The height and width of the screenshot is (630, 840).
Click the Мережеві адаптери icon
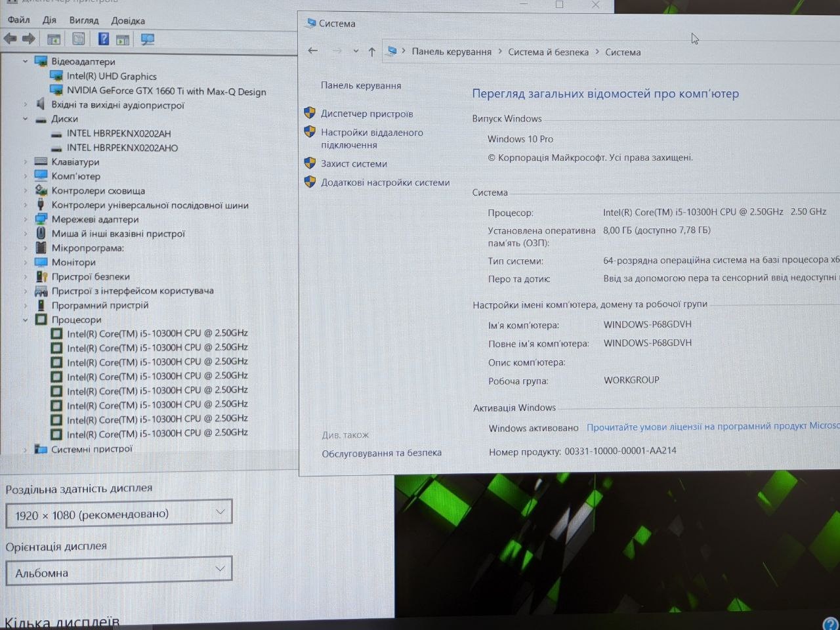pos(41,219)
